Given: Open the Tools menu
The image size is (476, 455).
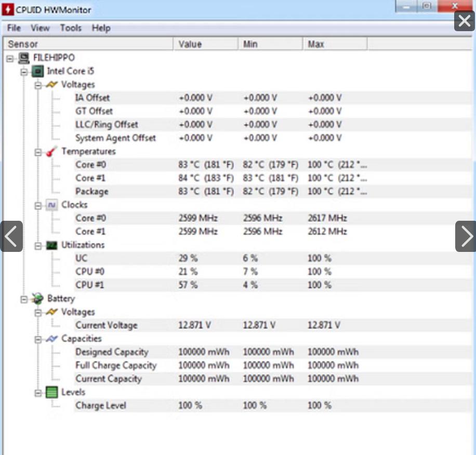Looking at the screenshot, I should click(x=71, y=28).
